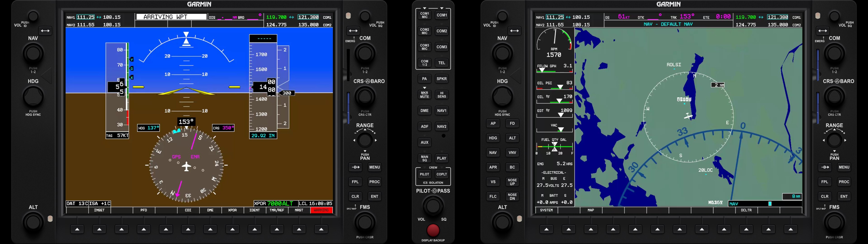This screenshot has height=244, width=868.
Task: Click the XPDR softkey label on PFD
Action: tap(233, 210)
